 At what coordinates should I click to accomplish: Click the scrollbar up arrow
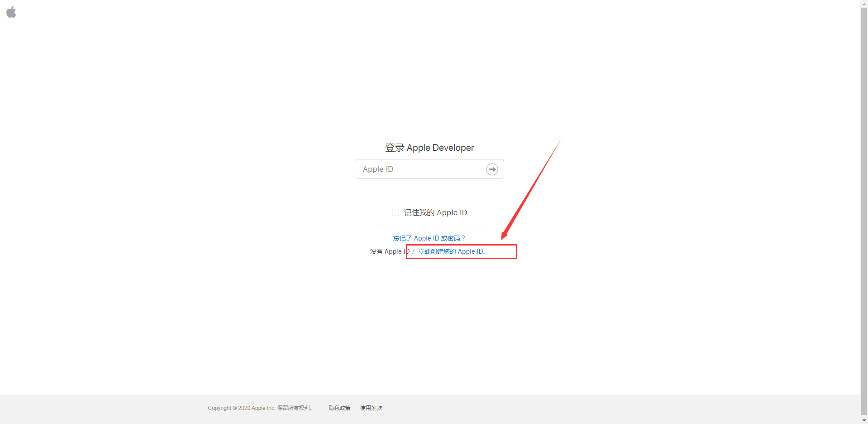click(864, 3)
